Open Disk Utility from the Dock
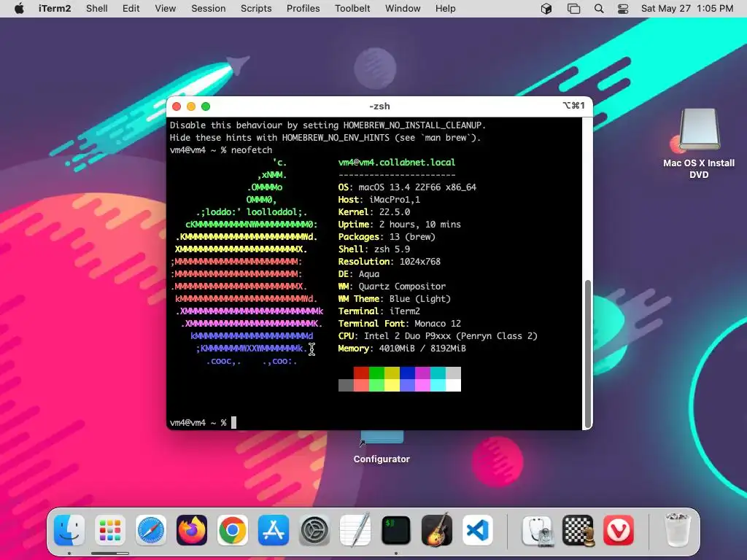 pyautogui.click(x=538, y=530)
